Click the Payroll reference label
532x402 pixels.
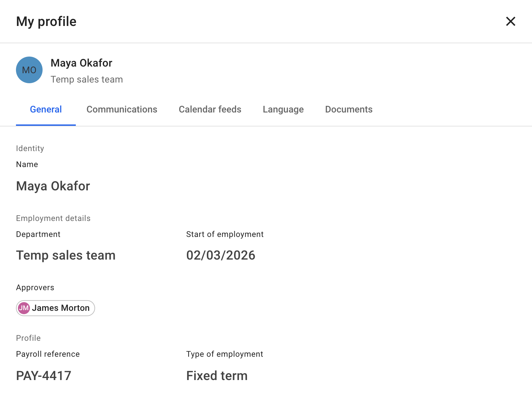(x=48, y=354)
